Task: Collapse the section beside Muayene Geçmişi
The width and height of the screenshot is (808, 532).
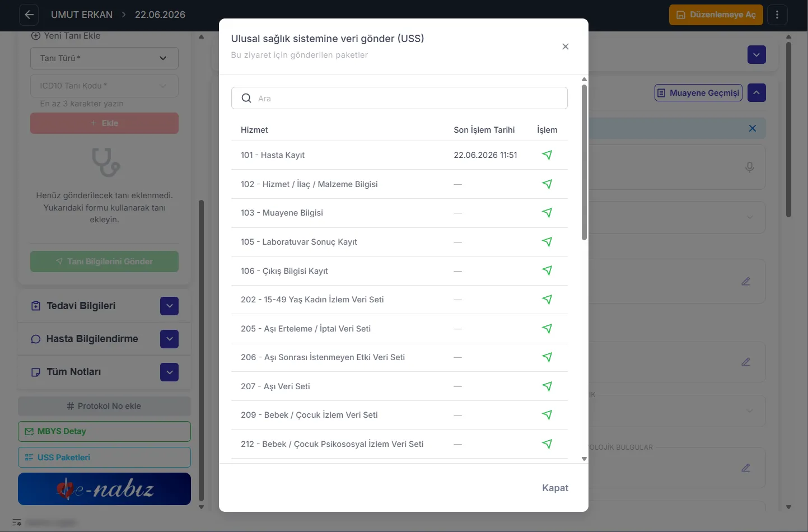Action: (x=756, y=93)
